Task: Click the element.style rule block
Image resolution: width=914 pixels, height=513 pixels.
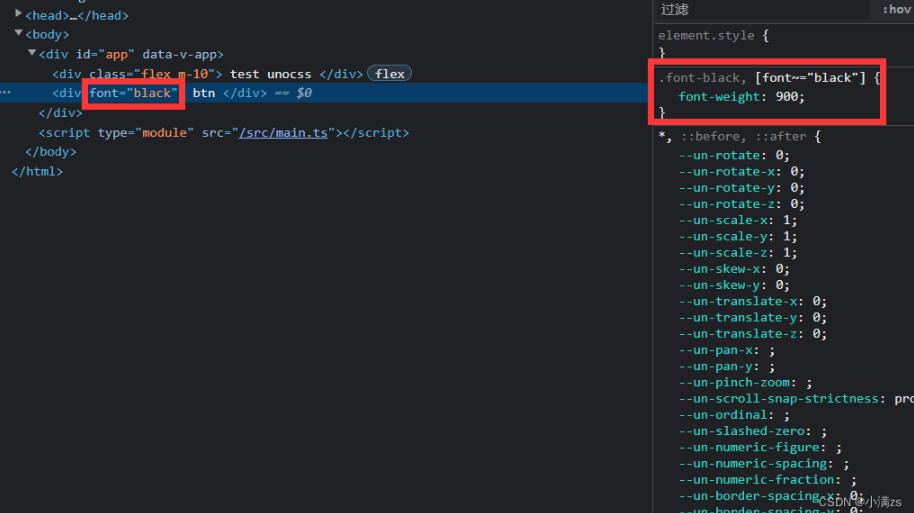Action: click(713, 44)
